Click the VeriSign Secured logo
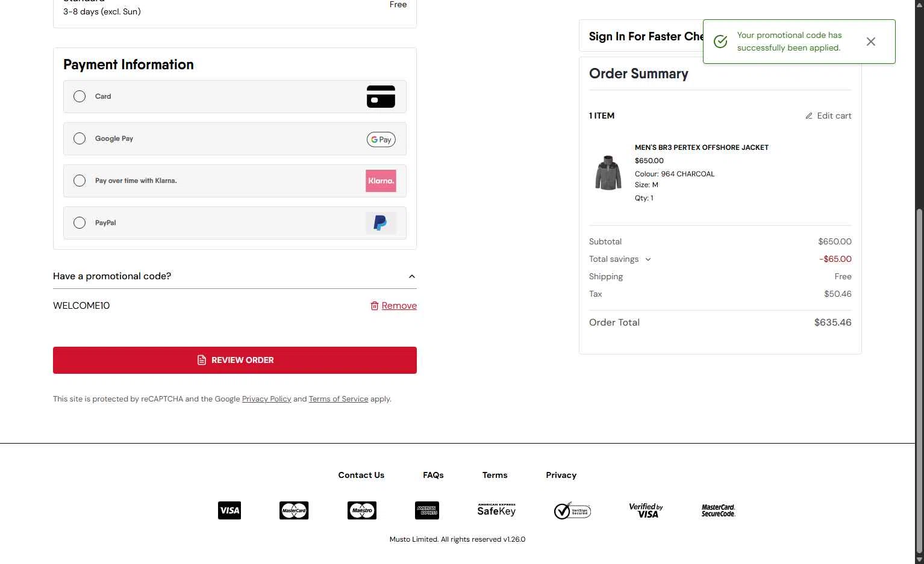Screen dimensions: 924x564 tap(572, 510)
